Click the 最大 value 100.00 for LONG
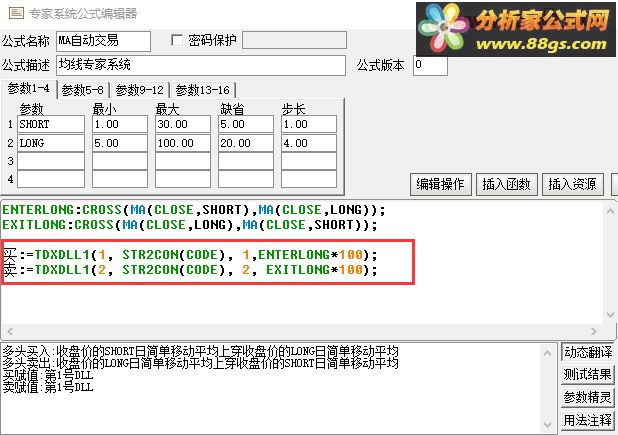Viewport: 618px width, 435px height. pyautogui.click(x=183, y=143)
